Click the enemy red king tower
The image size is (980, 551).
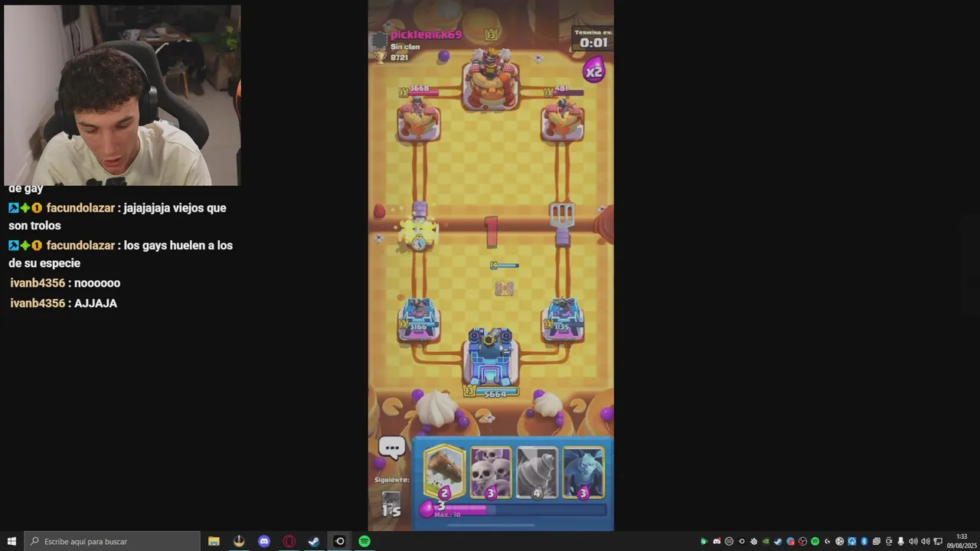[490, 80]
